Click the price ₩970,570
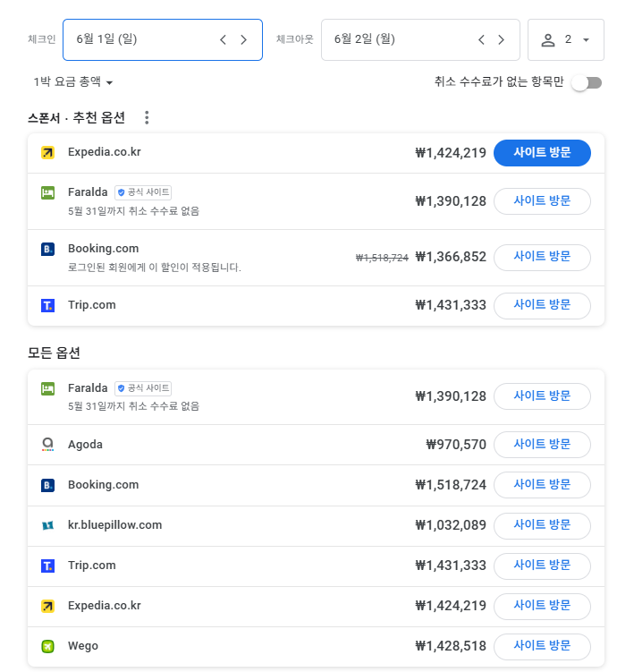Image resolution: width=617 pixels, height=672 pixels. (x=456, y=445)
